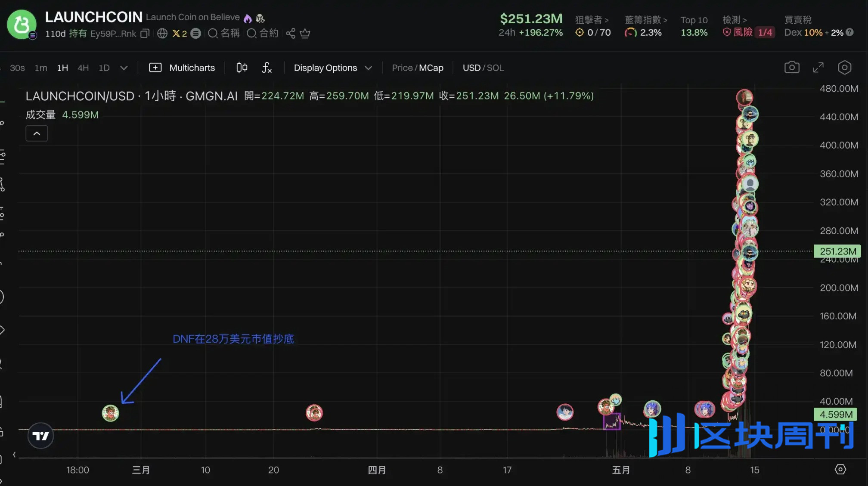Open the 藍籌指數 blue chip index
868x486 pixels.
(646, 20)
